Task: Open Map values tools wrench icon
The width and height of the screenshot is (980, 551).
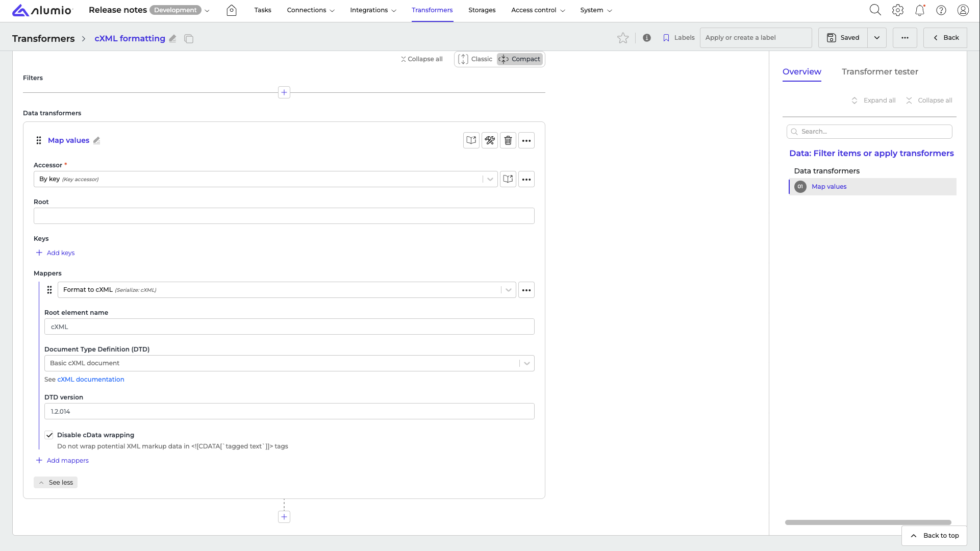Action: (x=490, y=140)
